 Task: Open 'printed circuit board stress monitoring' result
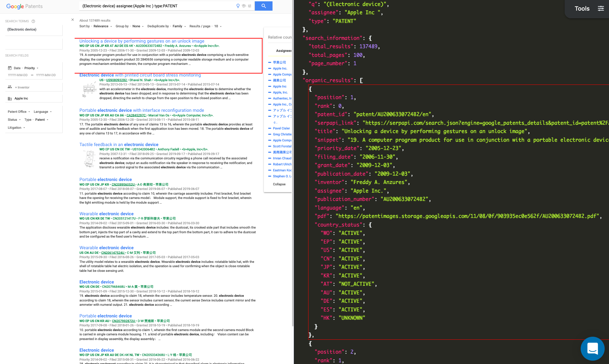[x=140, y=75]
